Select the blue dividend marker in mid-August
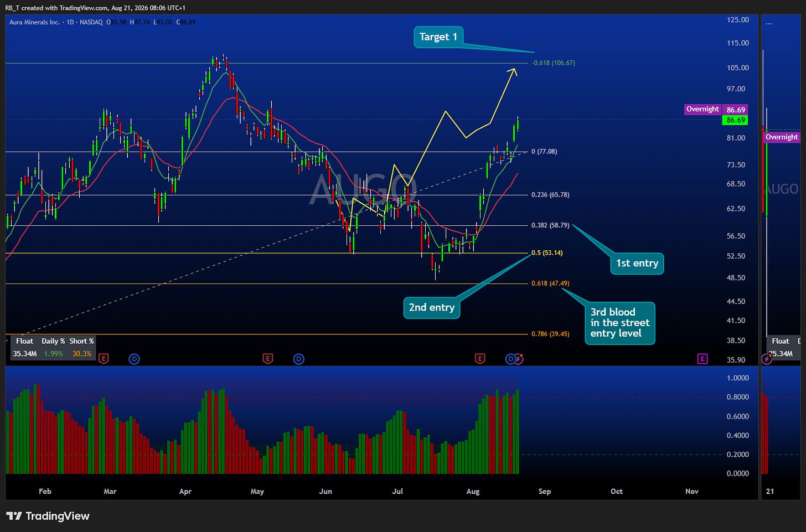Screen dimensions: 806x532 click(510, 359)
